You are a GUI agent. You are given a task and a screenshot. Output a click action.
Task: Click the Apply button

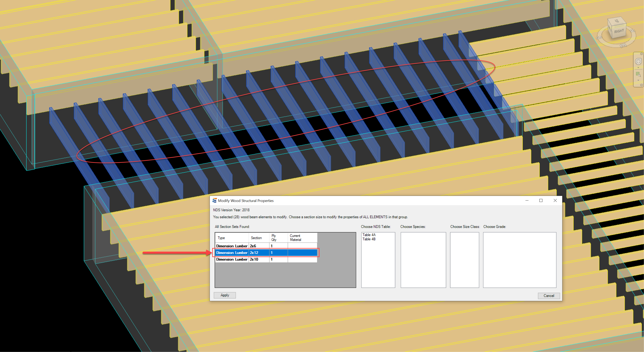tap(225, 295)
